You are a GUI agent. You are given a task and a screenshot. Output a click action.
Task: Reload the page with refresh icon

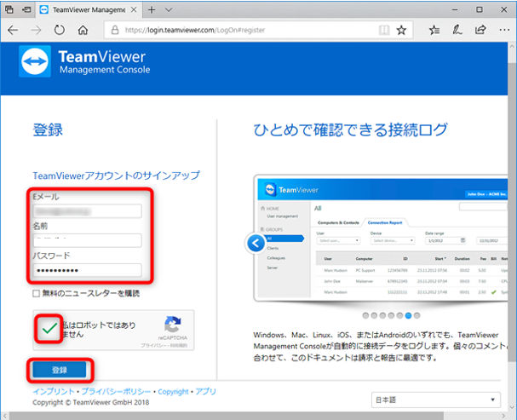[x=60, y=31]
